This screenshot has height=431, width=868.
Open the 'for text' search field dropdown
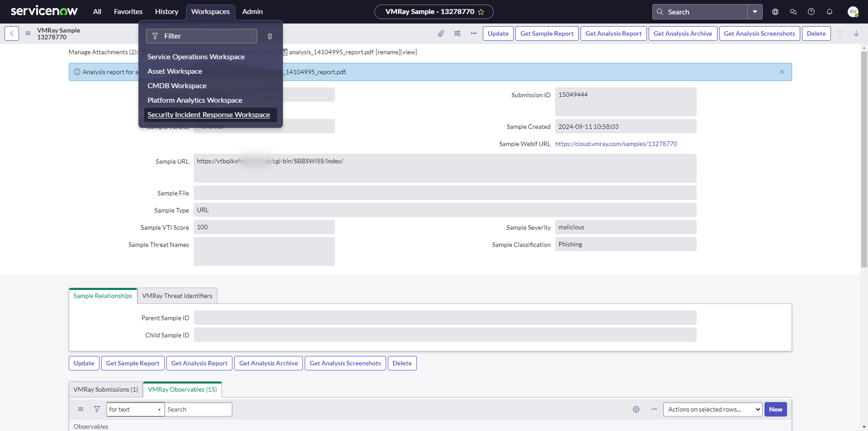pyautogui.click(x=135, y=409)
